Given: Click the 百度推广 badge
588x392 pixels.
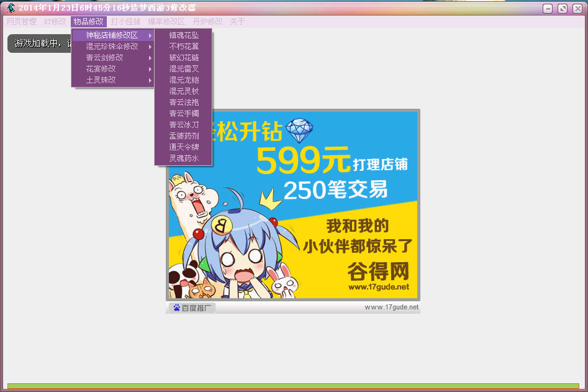Looking at the screenshot, I should pyautogui.click(x=192, y=308).
